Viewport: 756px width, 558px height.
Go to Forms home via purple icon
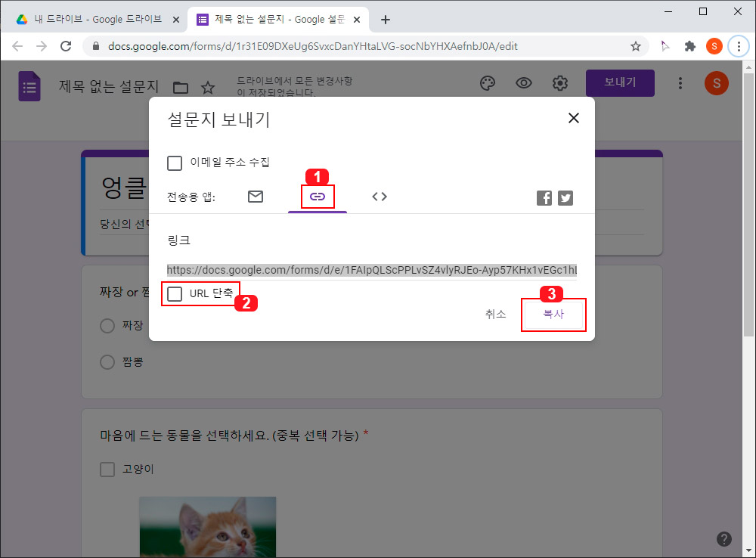(29, 86)
